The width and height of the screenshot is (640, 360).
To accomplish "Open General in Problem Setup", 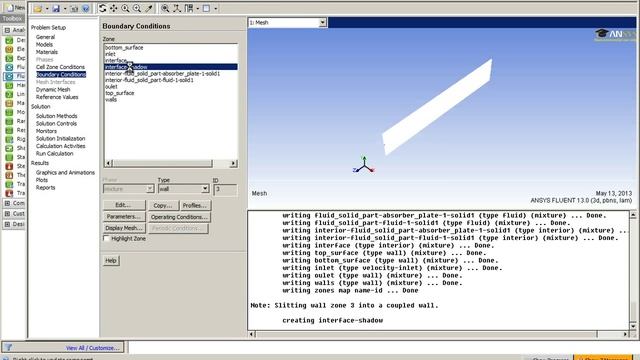I will pos(45,37).
